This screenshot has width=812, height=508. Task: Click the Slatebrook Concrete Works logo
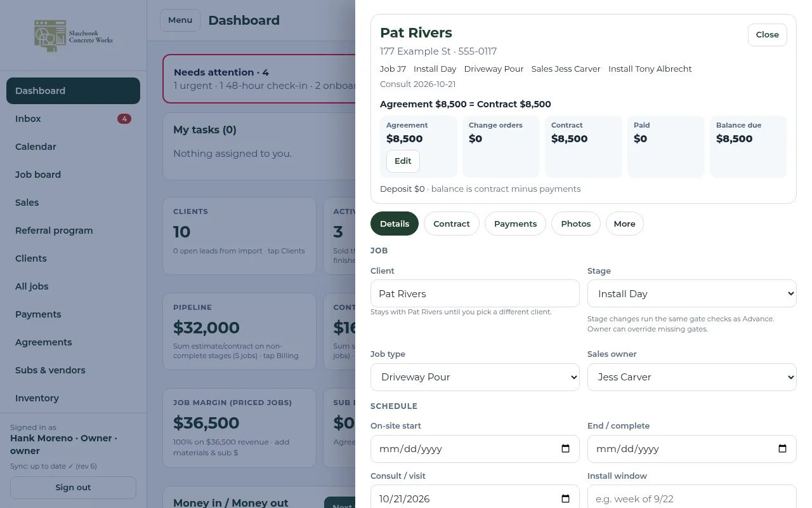[74, 36]
